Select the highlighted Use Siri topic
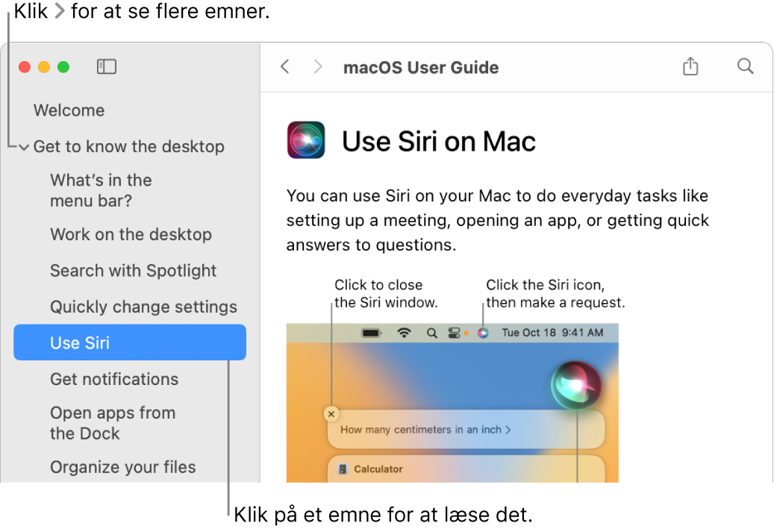The image size is (774, 532). point(130,342)
